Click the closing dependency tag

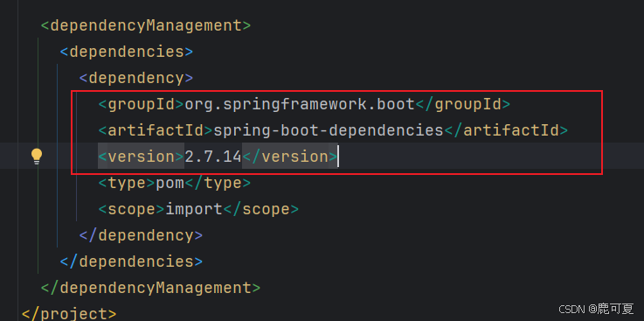(x=141, y=235)
